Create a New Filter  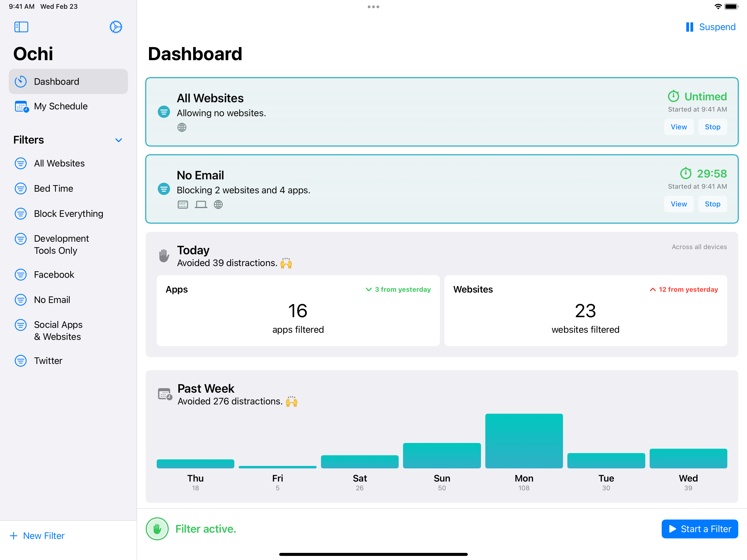[x=37, y=536]
